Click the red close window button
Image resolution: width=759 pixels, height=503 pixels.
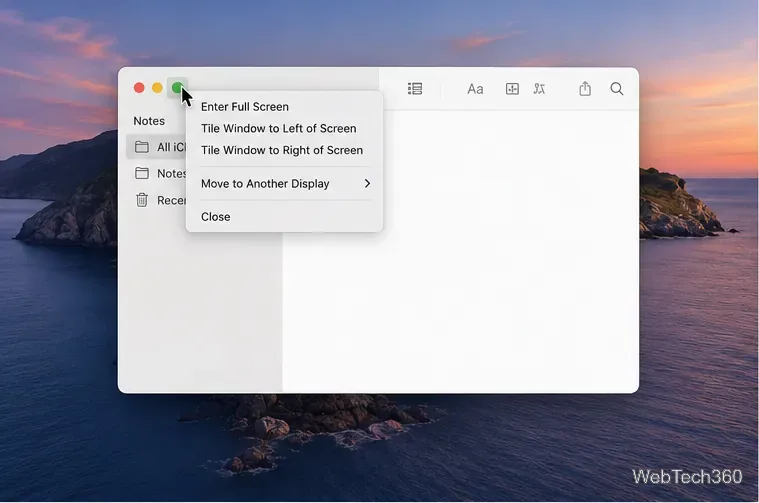pos(139,88)
